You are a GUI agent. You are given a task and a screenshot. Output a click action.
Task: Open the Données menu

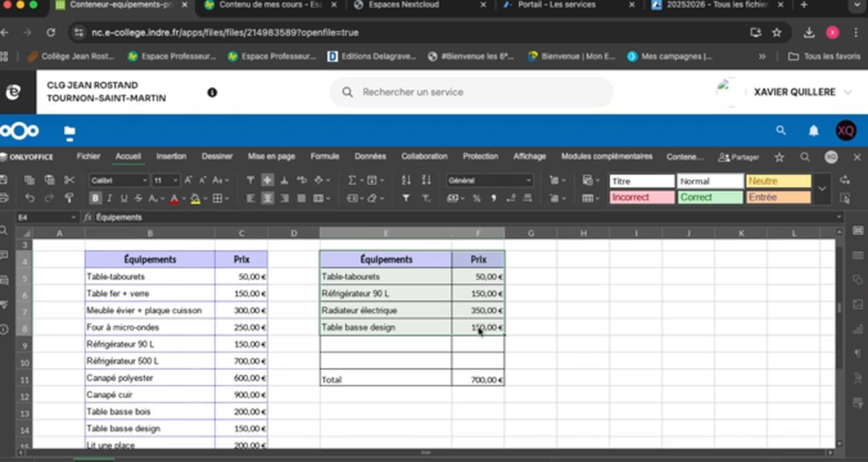370,157
